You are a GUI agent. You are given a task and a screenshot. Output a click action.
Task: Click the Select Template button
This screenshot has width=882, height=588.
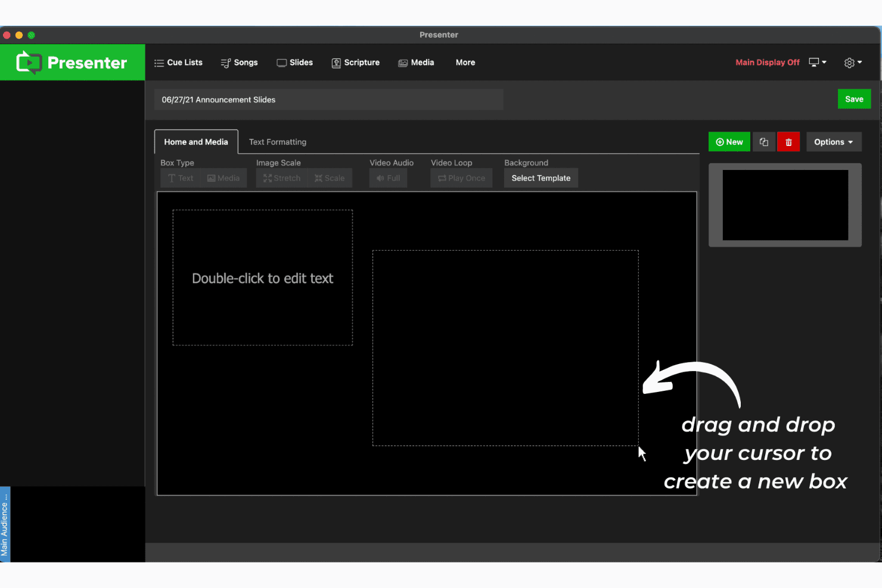tap(541, 178)
